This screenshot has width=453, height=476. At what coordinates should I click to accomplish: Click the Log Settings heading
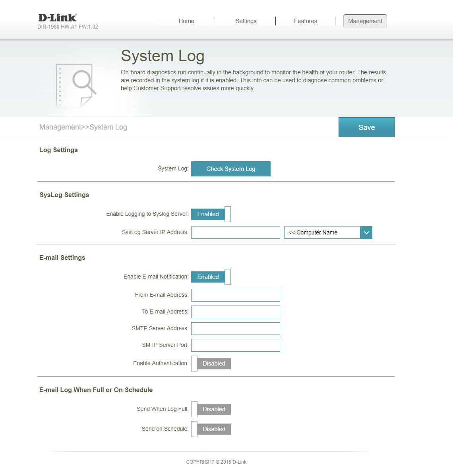58,150
